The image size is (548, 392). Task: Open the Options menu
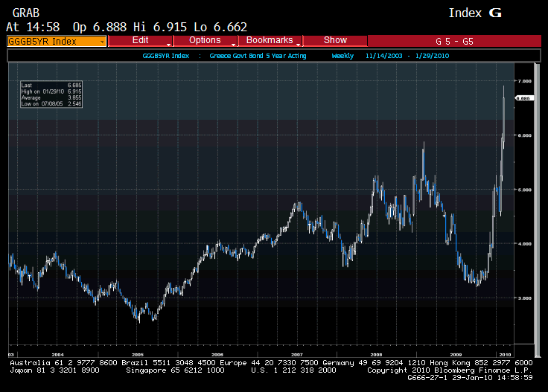tap(205, 40)
